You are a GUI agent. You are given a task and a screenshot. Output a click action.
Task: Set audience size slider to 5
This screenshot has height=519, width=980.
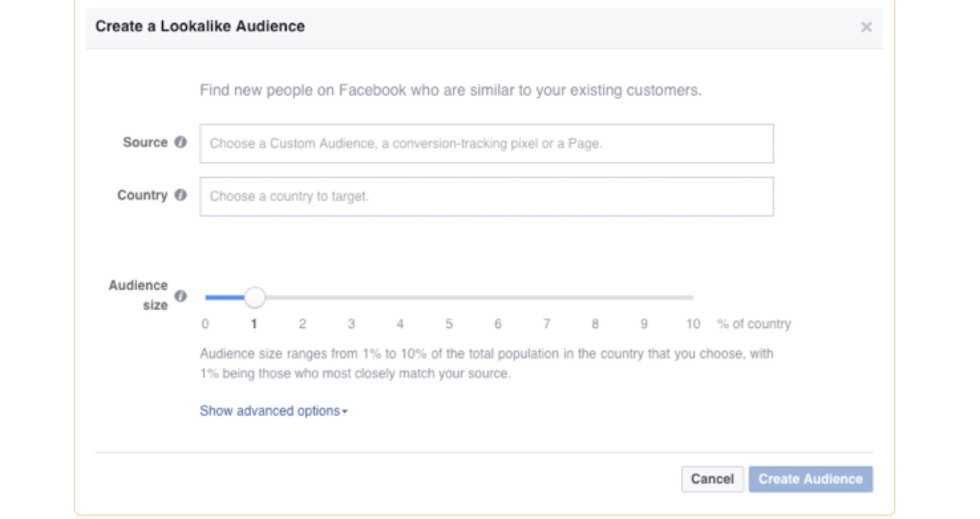[x=449, y=298]
